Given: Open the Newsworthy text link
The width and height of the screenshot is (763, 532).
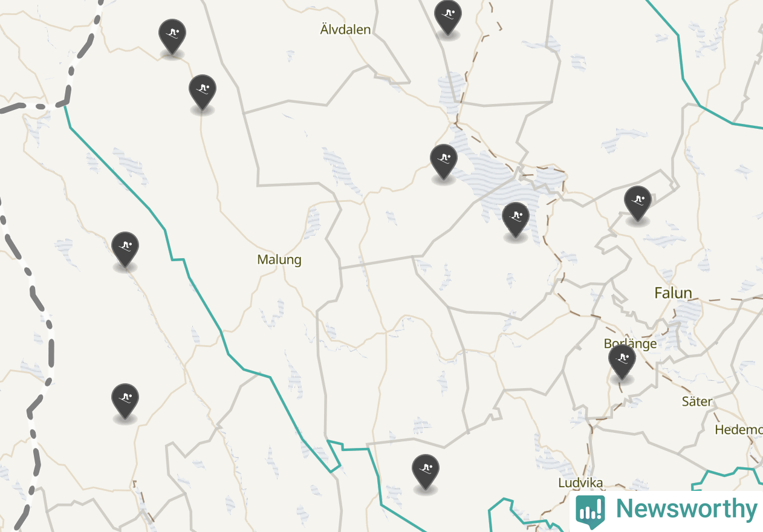Looking at the screenshot, I should click(x=686, y=508).
